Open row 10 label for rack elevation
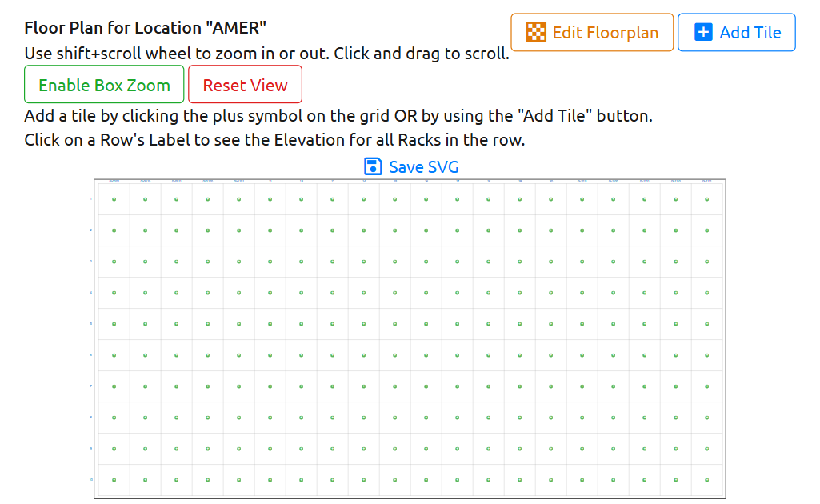The width and height of the screenshot is (820, 504). click(x=91, y=480)
